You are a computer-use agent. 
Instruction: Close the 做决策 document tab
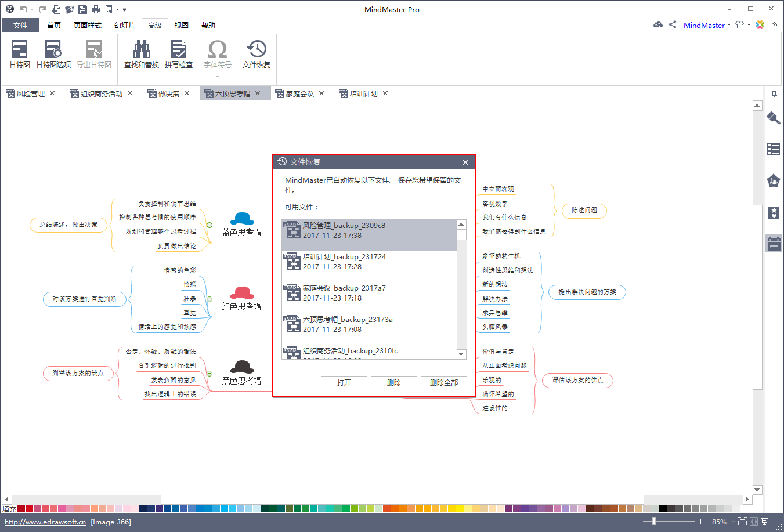tap(187, 93)
